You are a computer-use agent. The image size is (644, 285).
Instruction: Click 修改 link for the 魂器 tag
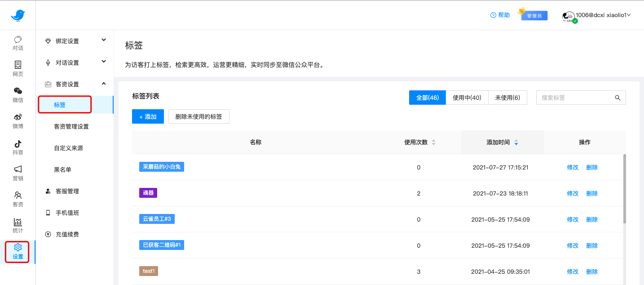pyautogui.click(x=573, y=193)
